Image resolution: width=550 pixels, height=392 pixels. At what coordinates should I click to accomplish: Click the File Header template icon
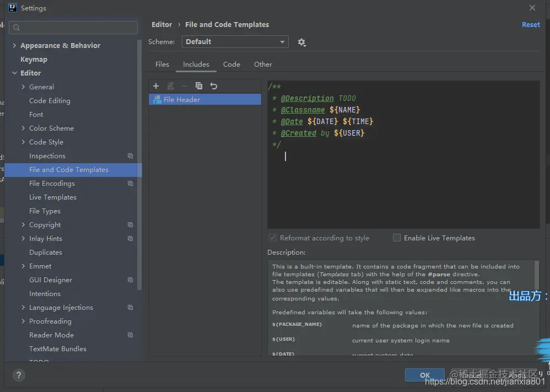pos(157,99)
